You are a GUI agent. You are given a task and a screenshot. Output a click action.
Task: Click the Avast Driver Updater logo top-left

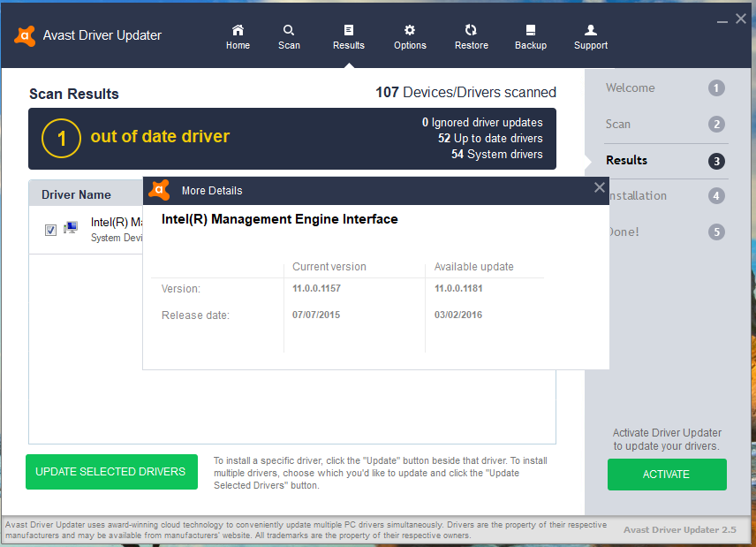(25, 35)
